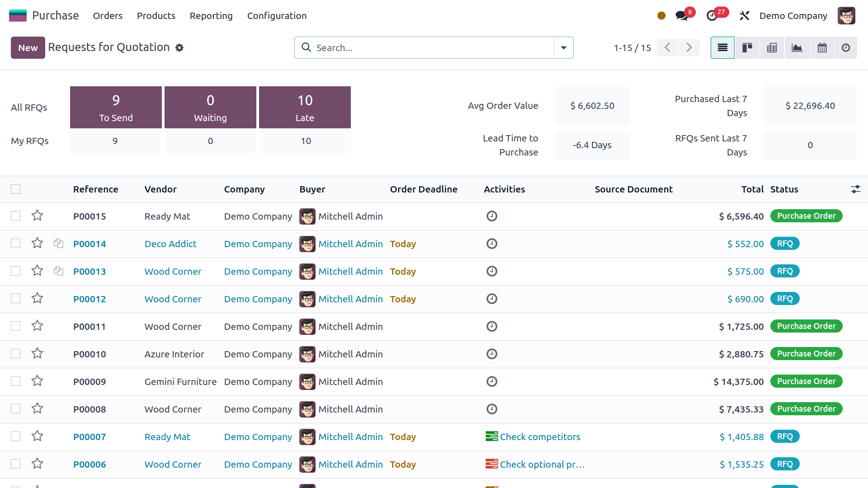This screenshot has width=868, height=488.
Task: Open the Configuration menu
Action: tap(277, 15)
